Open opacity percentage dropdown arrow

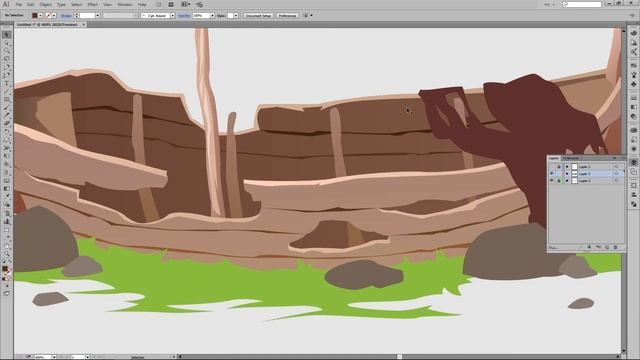(x=212, y=16)
